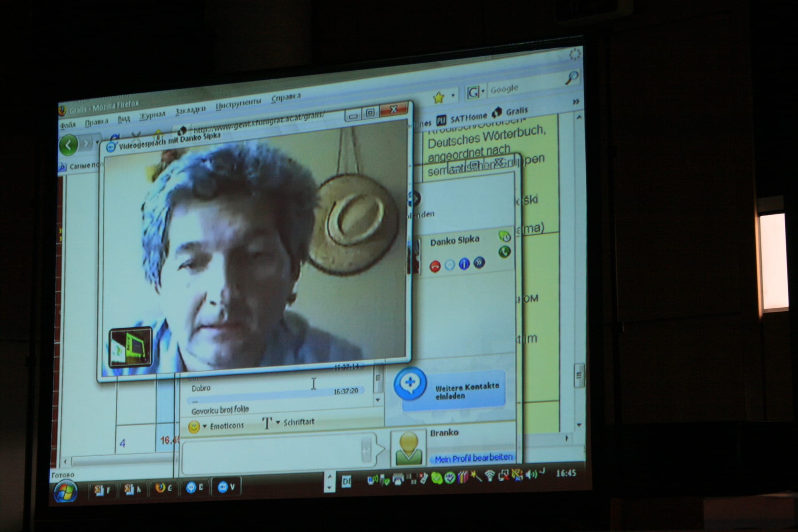Open second PowerPoint taskbar button
798x532 pixels.
133,489
